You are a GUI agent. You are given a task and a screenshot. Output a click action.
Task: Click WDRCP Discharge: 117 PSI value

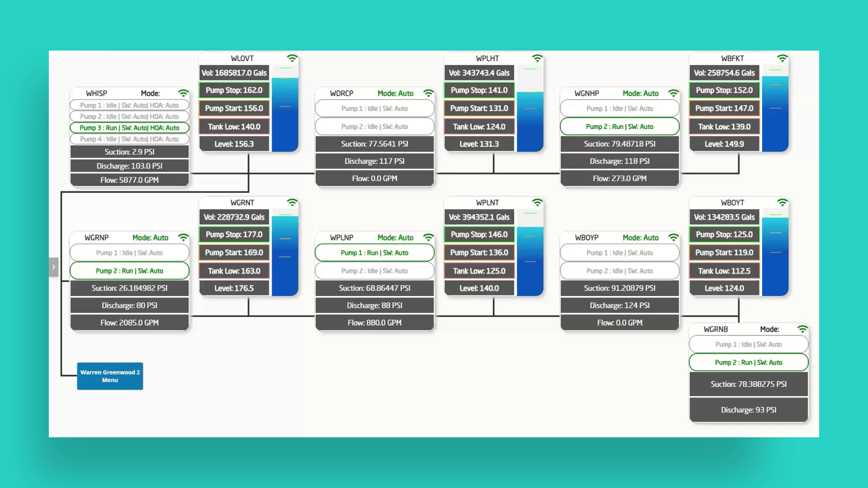click(374, 161)
